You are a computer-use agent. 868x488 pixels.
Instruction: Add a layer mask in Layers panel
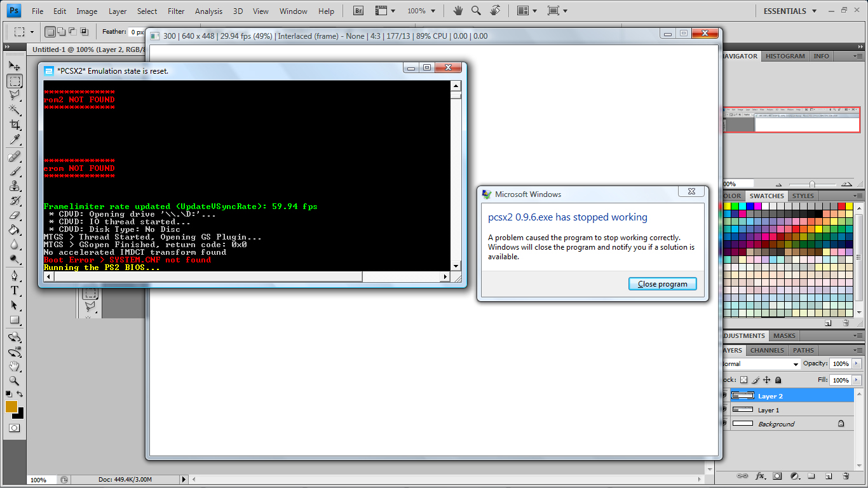click(777, 475)
